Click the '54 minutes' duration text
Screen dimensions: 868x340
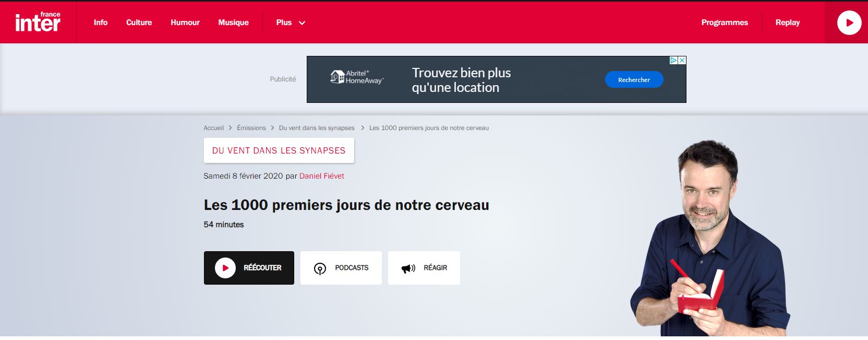224,225
